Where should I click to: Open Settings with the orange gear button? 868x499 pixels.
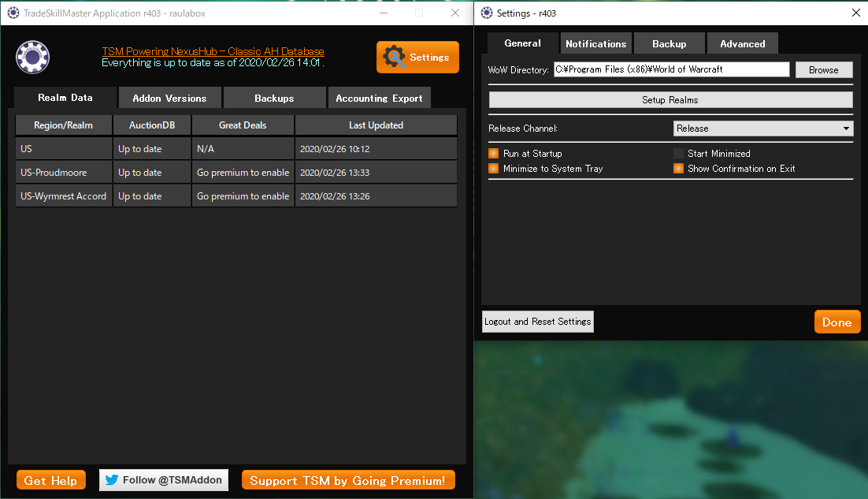tap(418, 57)
